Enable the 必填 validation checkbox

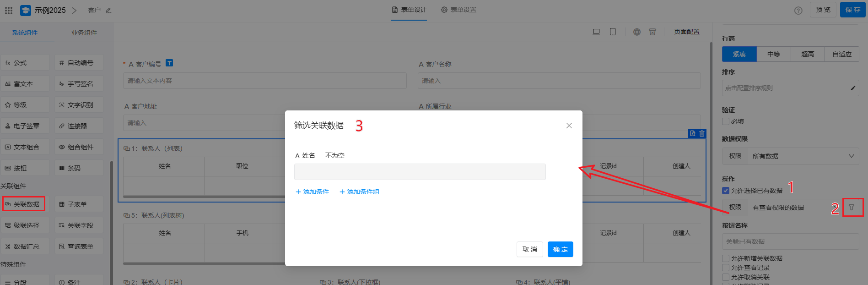(x=726, y=121)
